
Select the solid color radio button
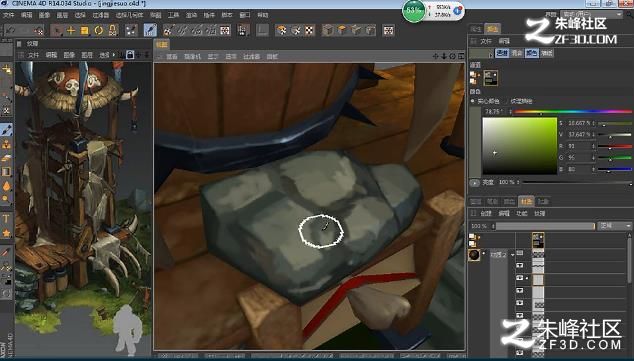coord(473,101)
